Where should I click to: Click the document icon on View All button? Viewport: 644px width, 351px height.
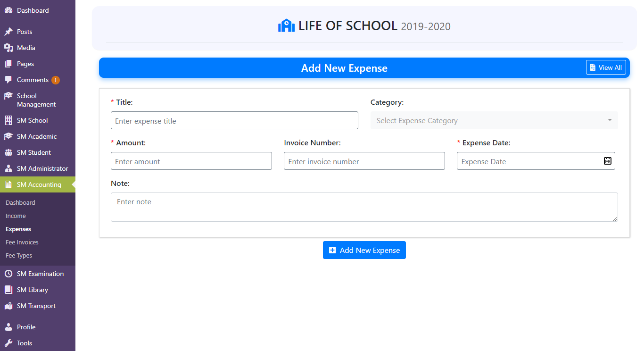tap(593, 67)
